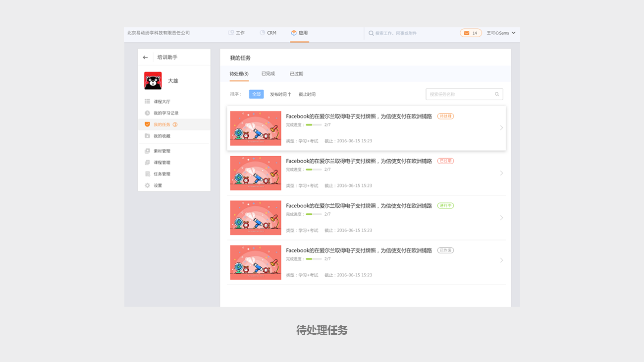Click the 培训助手 panel title
This screenshot has height=362, width=644.
pyautogui.click(x=167, y=58)
